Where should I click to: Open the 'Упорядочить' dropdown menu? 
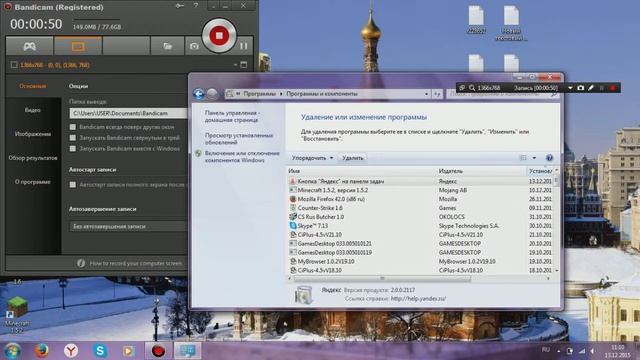(x=312, y=158)
